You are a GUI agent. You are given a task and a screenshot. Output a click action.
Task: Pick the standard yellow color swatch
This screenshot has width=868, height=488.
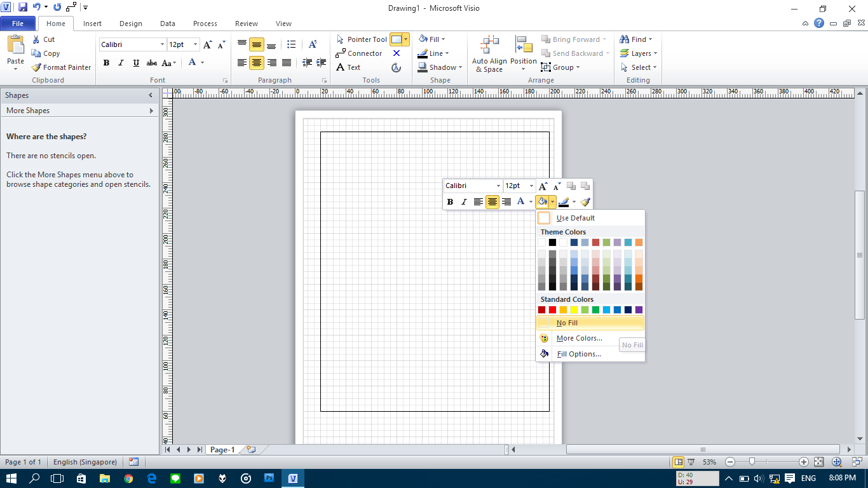[574, 310]
